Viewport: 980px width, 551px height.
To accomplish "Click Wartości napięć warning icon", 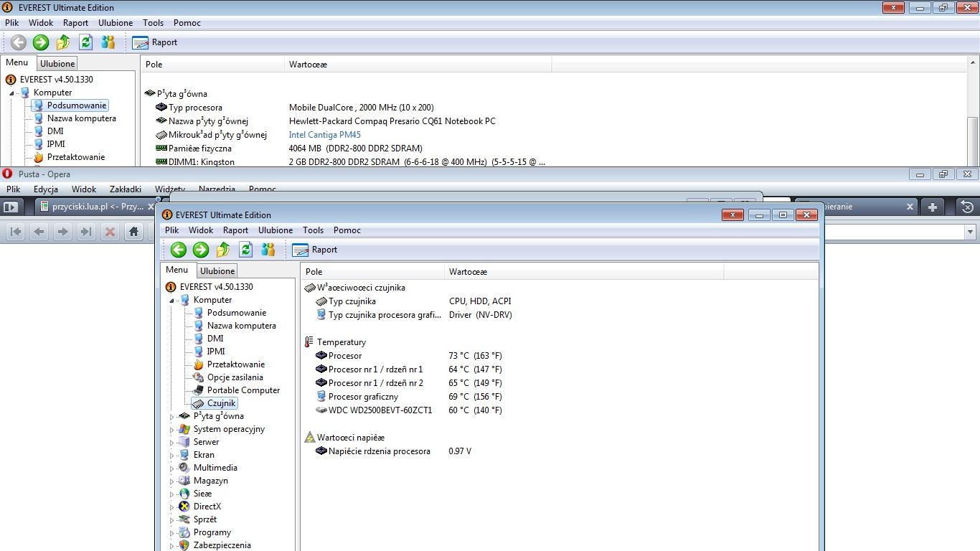I will click(x=310, y=438).
